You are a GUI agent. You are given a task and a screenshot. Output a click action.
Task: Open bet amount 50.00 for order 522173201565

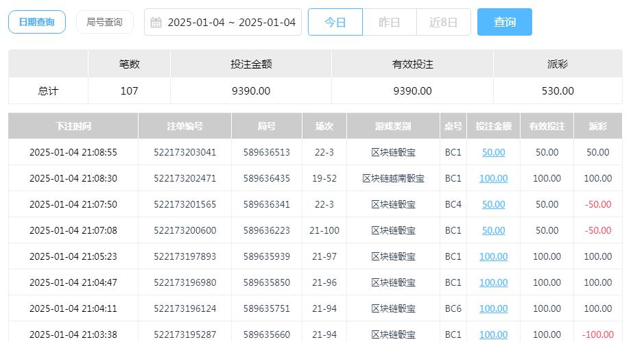click(x=493, y=204)
